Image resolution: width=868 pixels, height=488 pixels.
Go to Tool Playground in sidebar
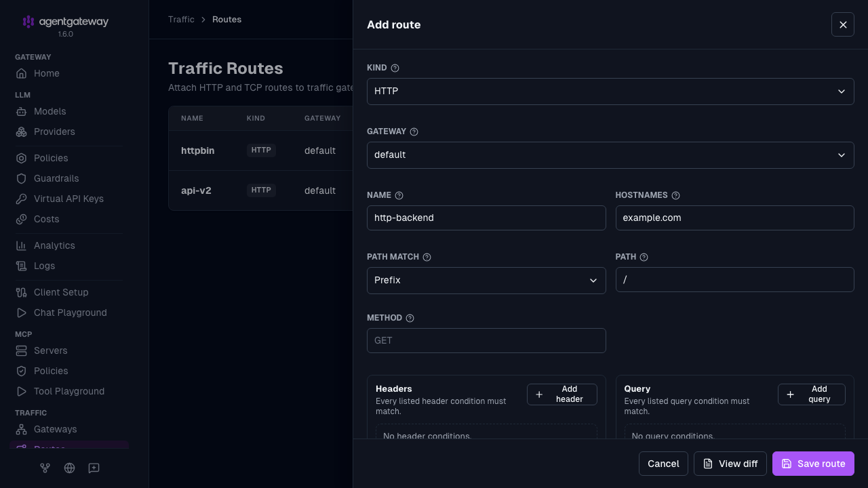(68, 391)
